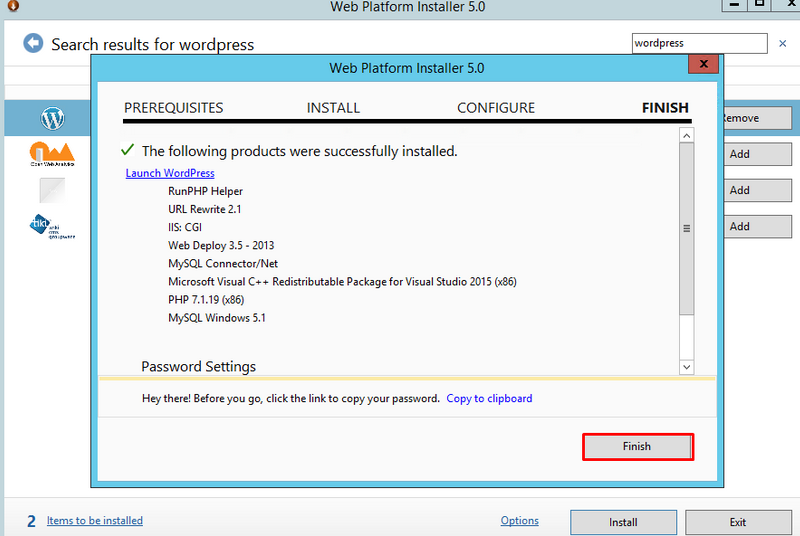Image resolution: width=800 pixels, height=536 pixels.
Task: Click the CONFIGURE step tab
Action: click(x=496, y=108)
